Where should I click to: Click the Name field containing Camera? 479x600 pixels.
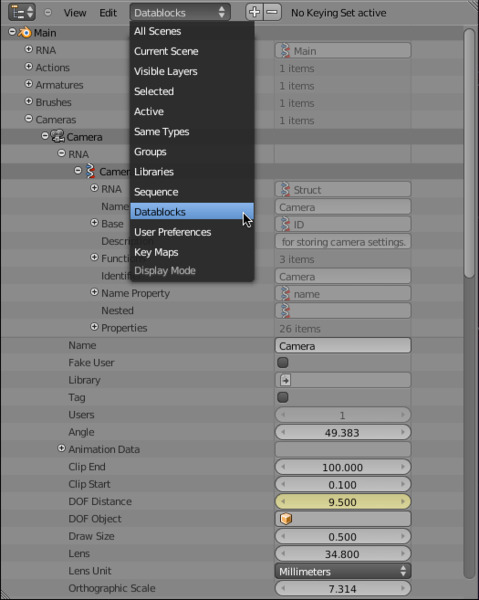tap(343, 346)
